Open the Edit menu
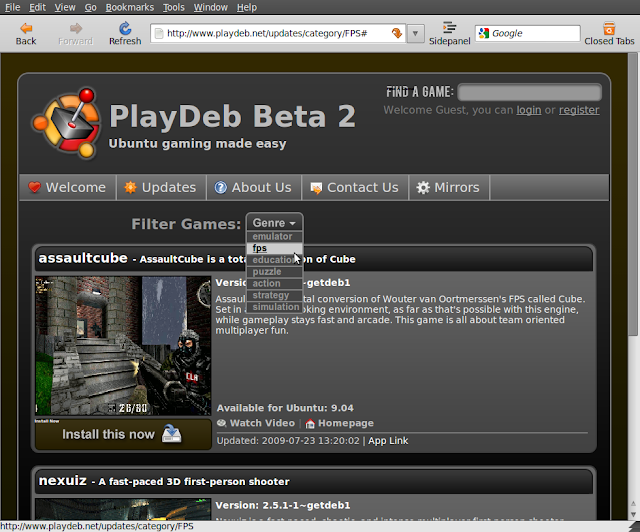This screenshot has height=532, width=640. point(37,7)
